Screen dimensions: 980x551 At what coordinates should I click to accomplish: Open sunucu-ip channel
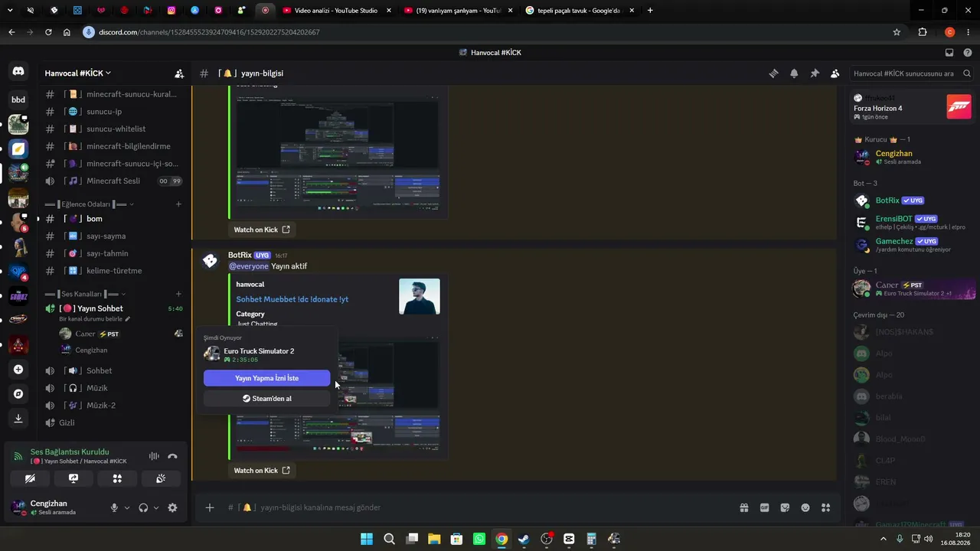pyautogui.click(x=115, y=112)
